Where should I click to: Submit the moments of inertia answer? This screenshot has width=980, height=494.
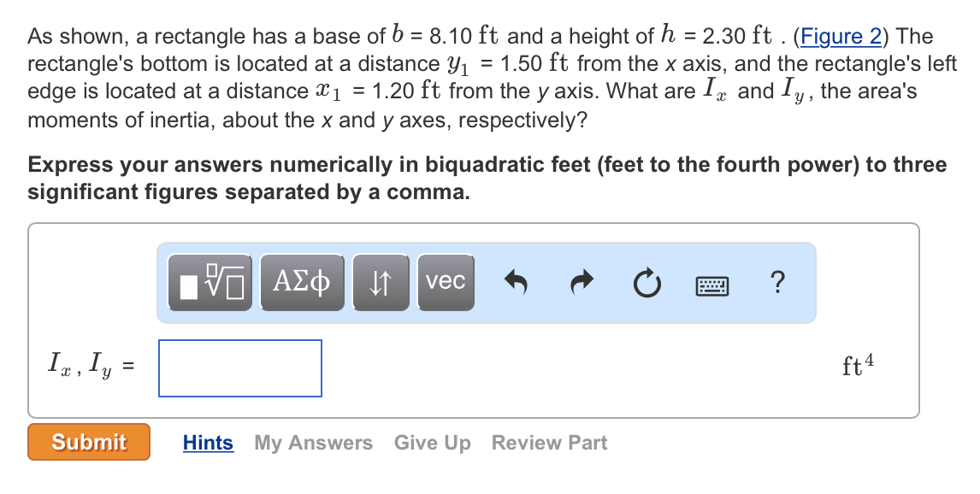(88, 442)
